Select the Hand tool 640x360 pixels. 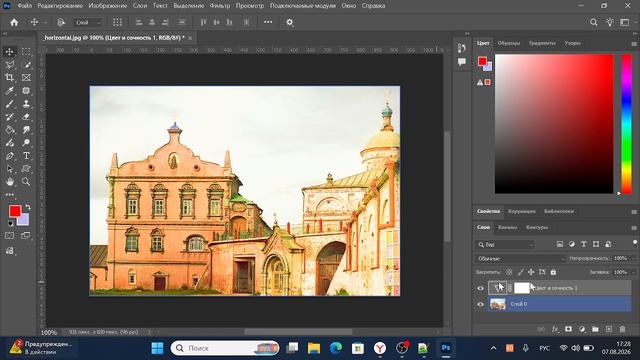tap(9, 182)
